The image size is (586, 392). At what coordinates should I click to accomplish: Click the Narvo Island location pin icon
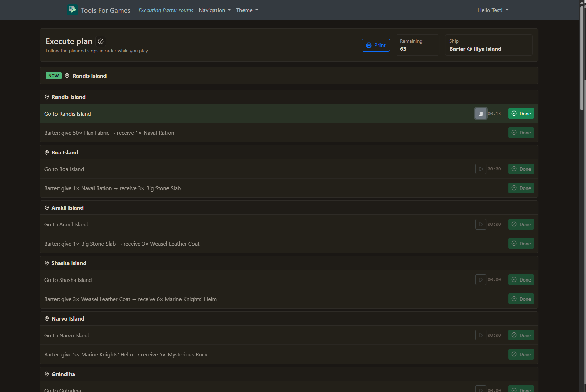[x=47, y=319]
